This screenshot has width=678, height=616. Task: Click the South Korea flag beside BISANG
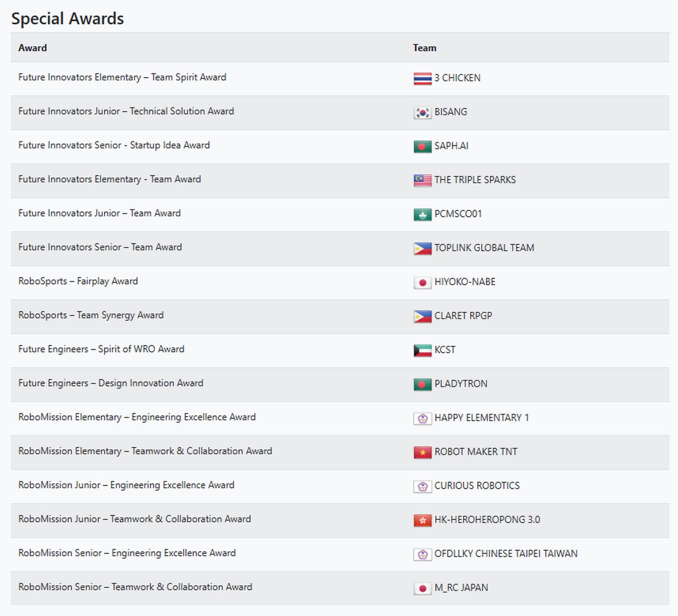423,113
